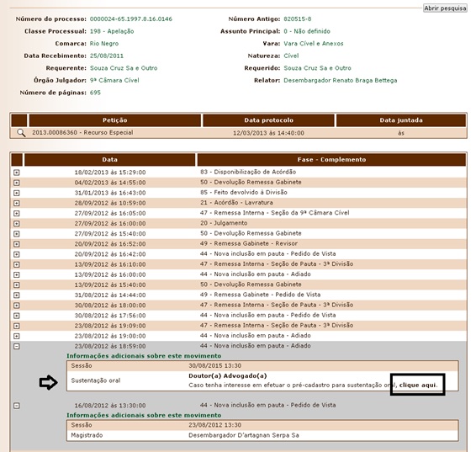
Task: Click the Comarca value Rio Negro
Action: pos(104,44)
